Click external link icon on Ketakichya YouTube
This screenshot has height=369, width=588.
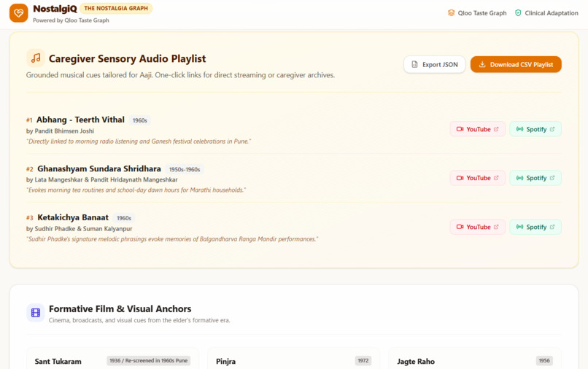point(496,227)
